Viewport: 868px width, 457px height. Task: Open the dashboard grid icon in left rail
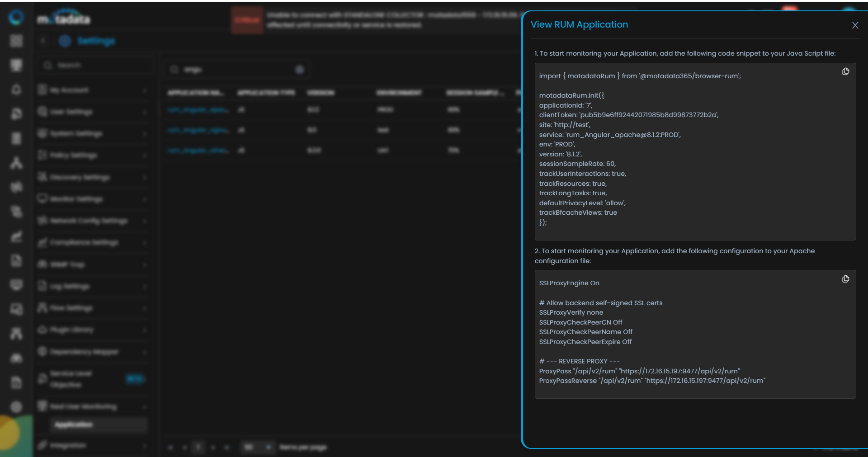tap(16, 41)
